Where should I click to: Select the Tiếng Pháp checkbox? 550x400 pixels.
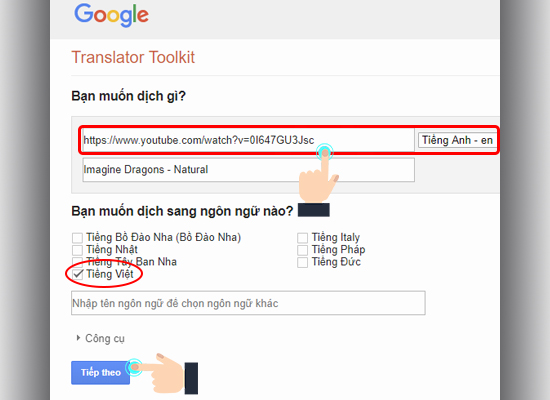click(302, 250)
